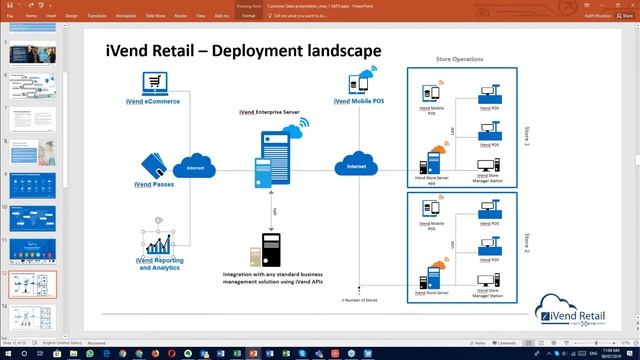Click the Save icon in Quick Access Toolbar
This screenshot has height=360, width=640.
[10, 5]
